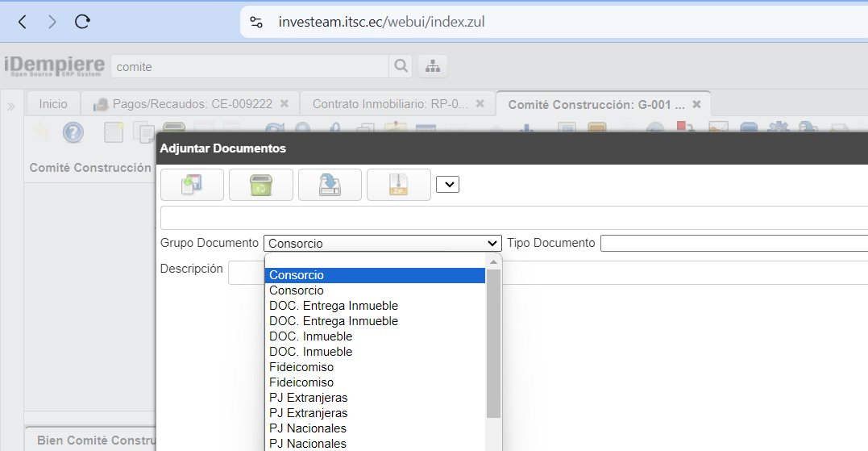
Task: Open the Contrato Inmobiliario tab
Action: 389,104
